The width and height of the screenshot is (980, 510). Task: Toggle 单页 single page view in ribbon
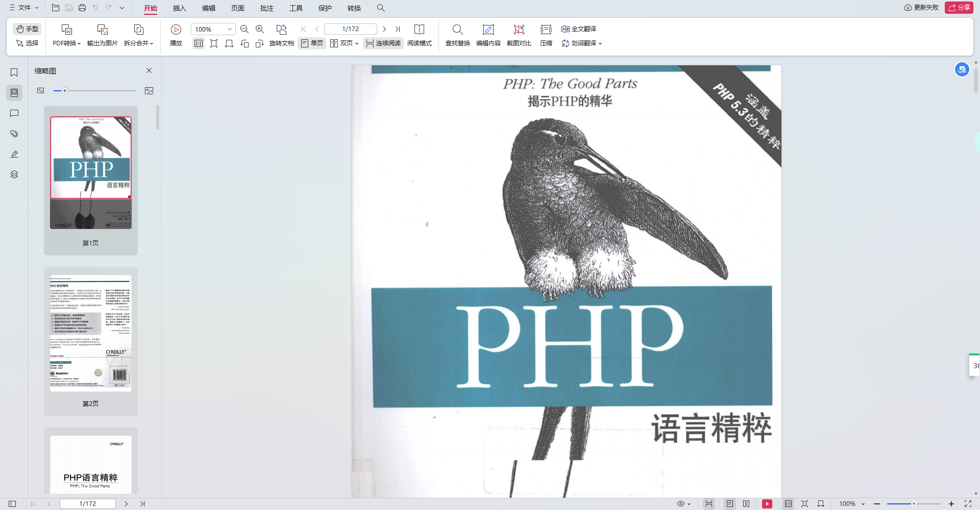point(312,43)
